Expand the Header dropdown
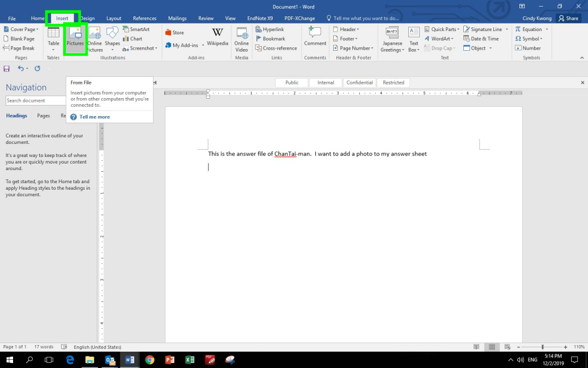Screen dimensions: 588x368 point(358,29)
